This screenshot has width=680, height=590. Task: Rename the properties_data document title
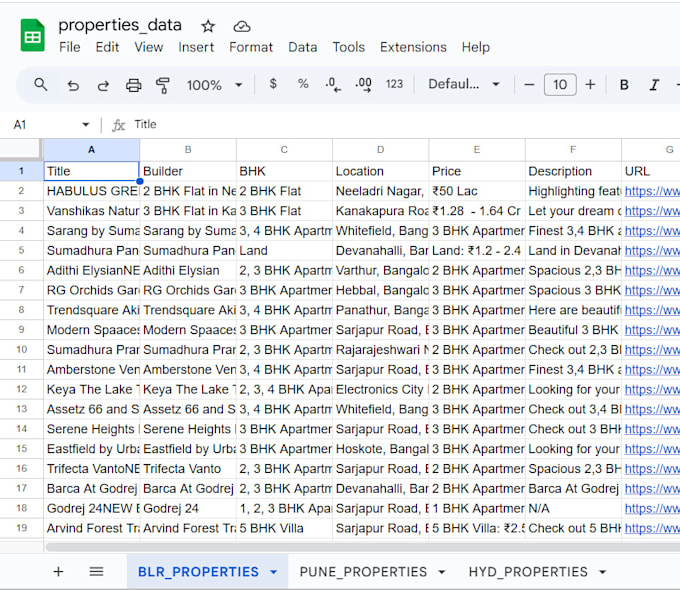[x=120, y=25]
